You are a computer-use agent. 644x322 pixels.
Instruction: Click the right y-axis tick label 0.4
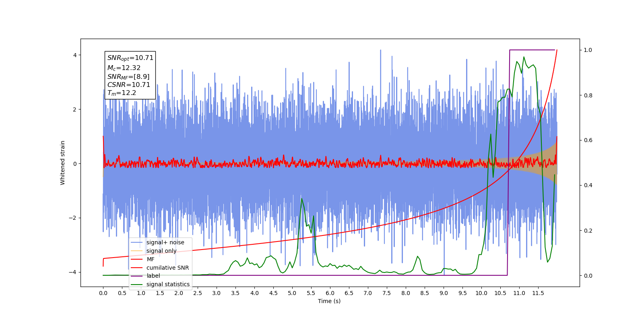[x=588, y=185]
